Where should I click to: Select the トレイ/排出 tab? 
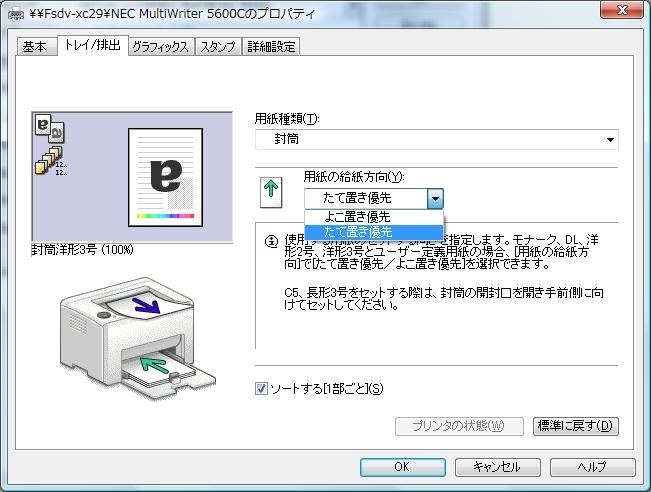pos(92,45)
